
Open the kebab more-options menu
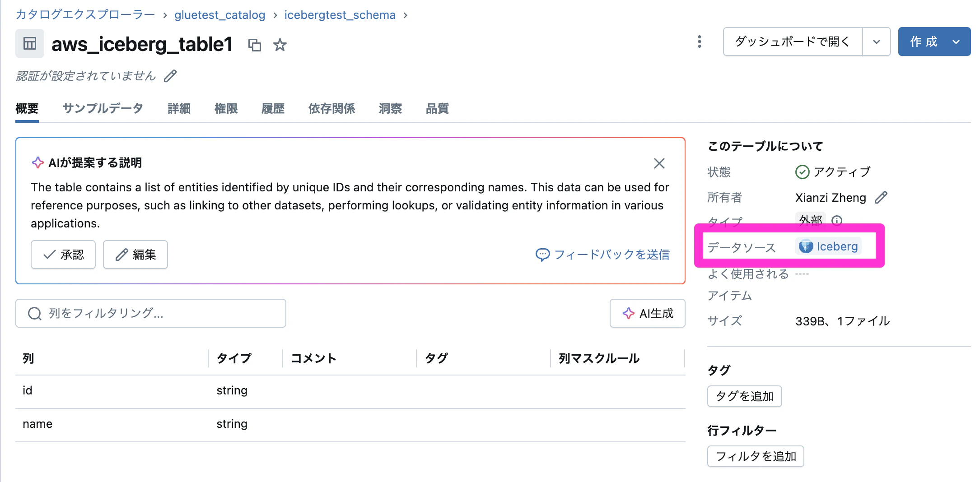[700, 42]
